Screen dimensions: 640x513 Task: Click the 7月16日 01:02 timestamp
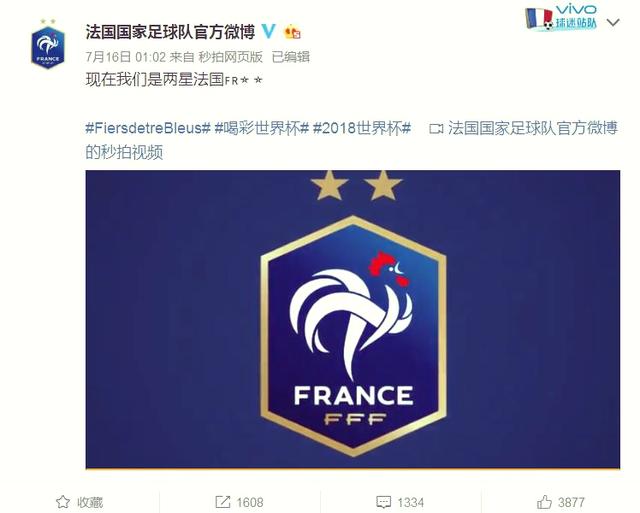tap(126, 57)
